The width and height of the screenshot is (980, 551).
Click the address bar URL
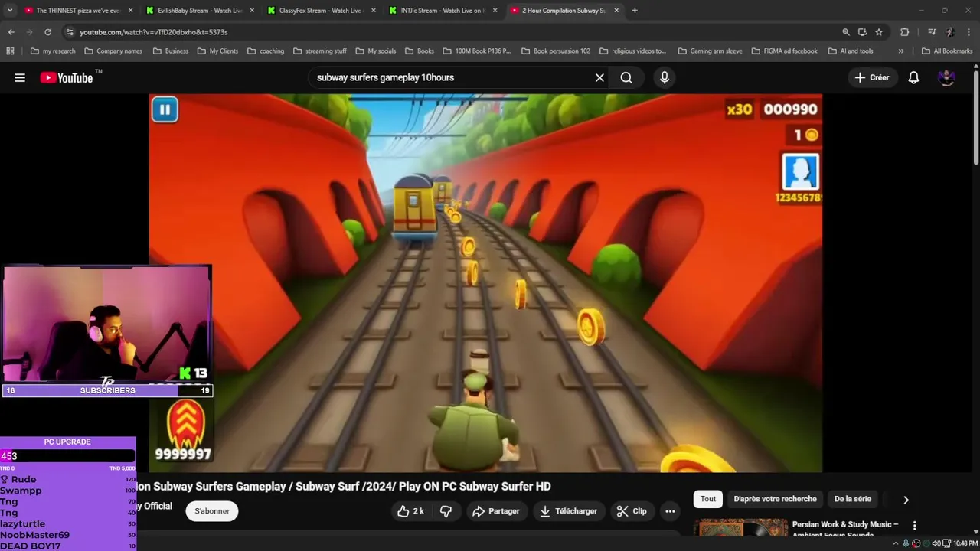153,32
